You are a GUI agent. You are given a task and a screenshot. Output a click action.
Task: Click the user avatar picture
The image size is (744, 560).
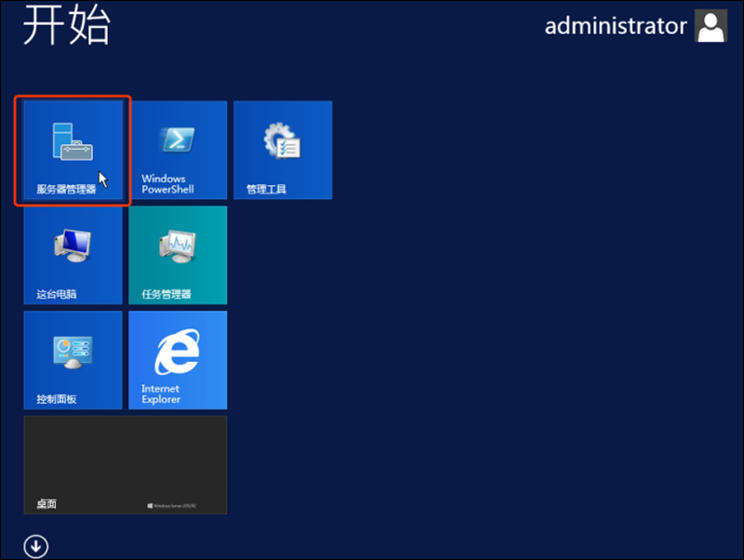(711, 27)
